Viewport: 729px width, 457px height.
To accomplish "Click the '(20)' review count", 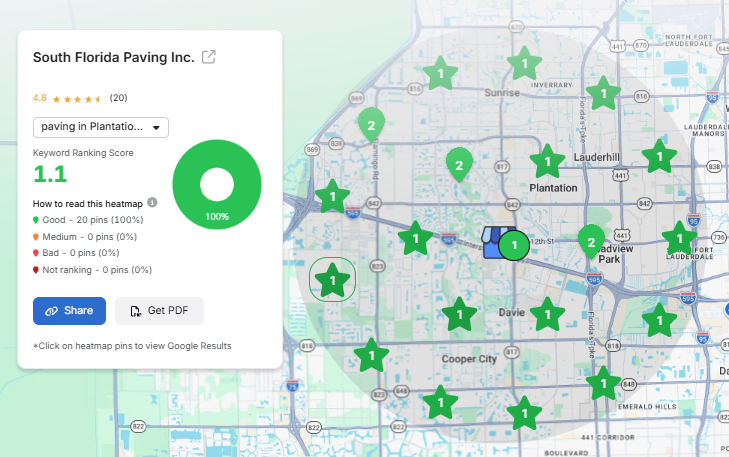I will [x=119, y=98].
